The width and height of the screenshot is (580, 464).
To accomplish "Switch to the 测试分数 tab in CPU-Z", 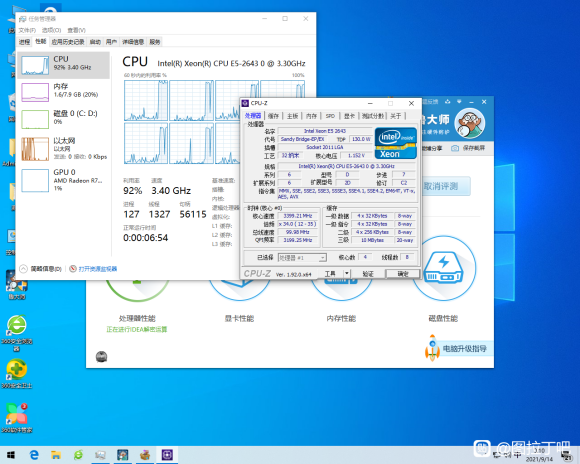I will point(372,116).
